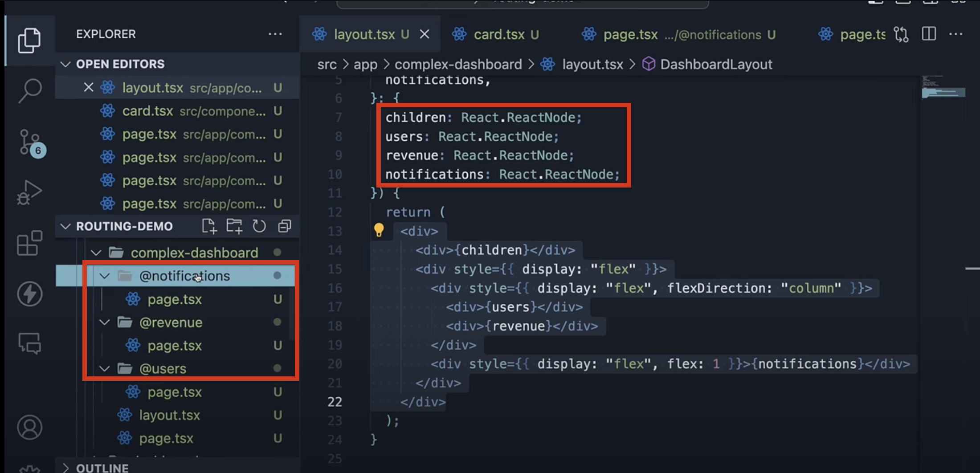Open the Run and Debug view

coord(29,193)
